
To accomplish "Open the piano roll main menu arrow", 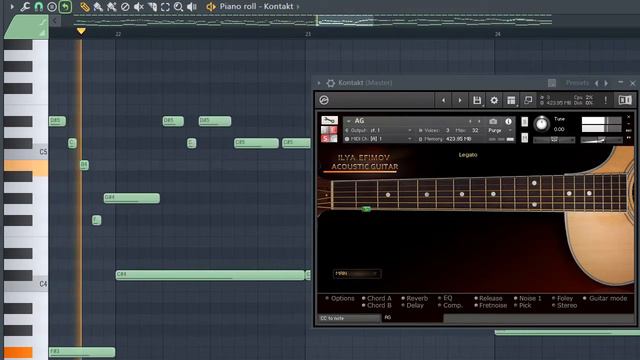I will coord(12,7).
